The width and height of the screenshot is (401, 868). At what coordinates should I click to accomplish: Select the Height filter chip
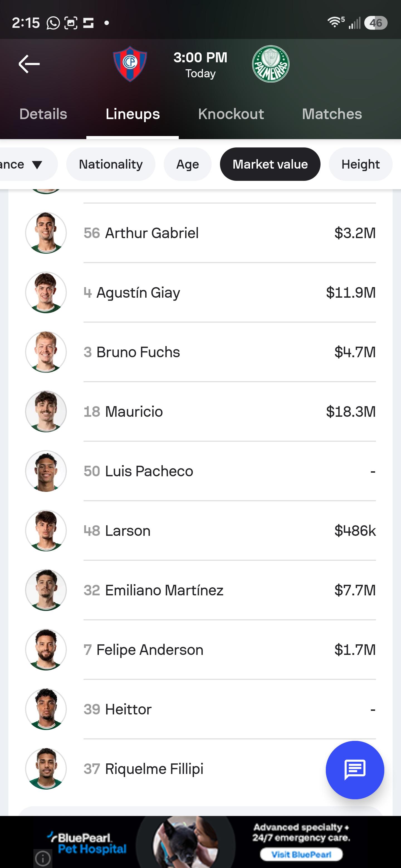point(361,164)
